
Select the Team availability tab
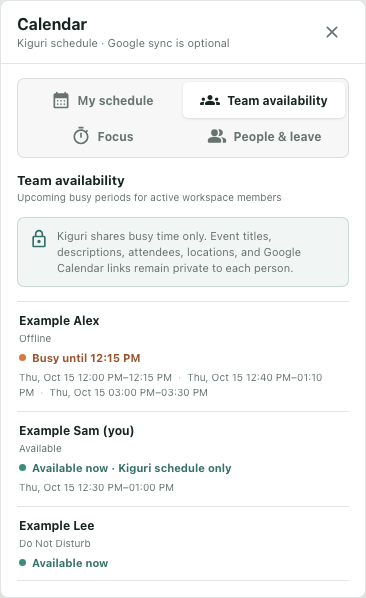pyautogui.click(x=264, y=100)
